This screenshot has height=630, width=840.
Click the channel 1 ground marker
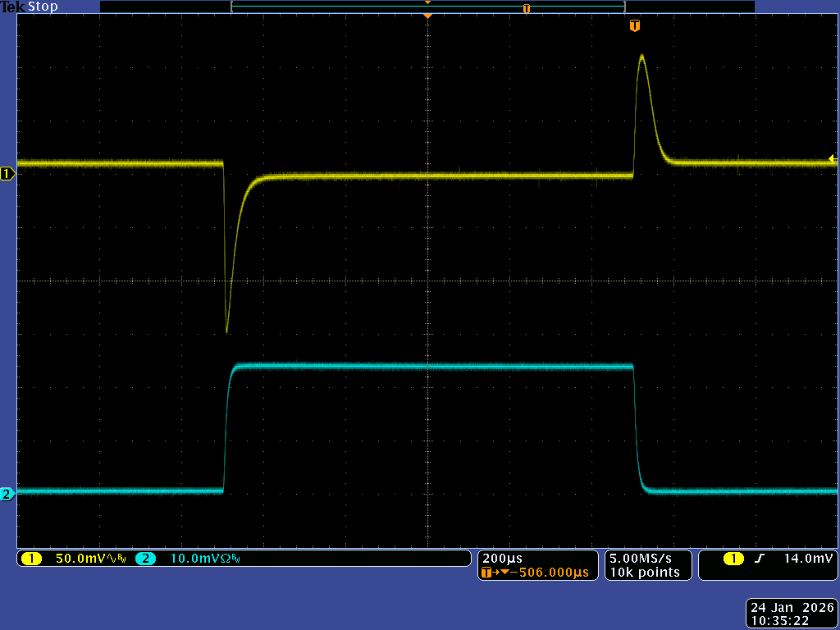click(7, 174)
